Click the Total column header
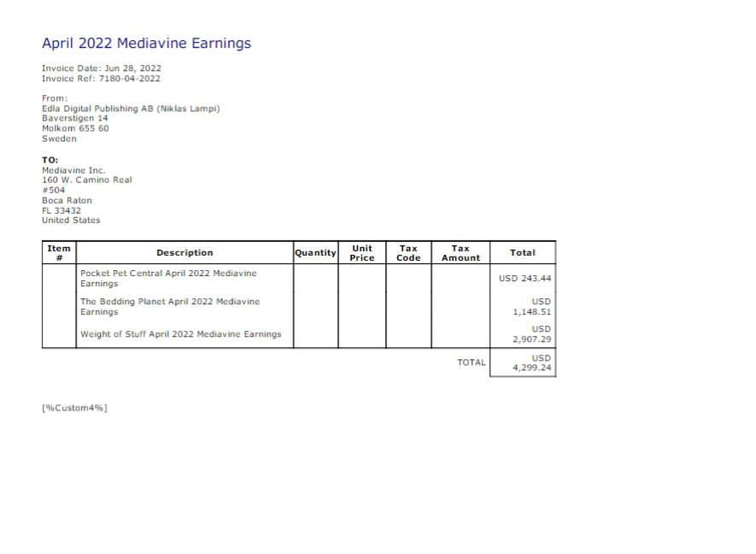 click(523, 253)
